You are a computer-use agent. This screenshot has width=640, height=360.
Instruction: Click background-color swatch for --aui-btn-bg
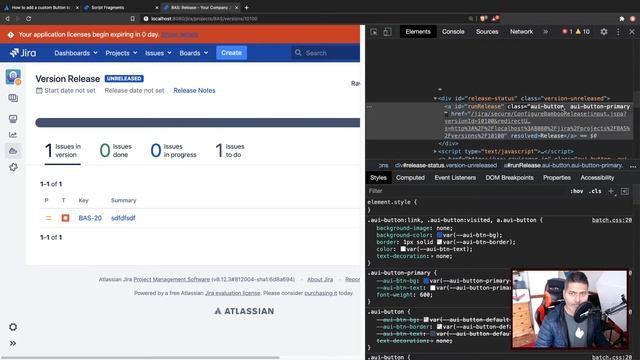[440, 235]
